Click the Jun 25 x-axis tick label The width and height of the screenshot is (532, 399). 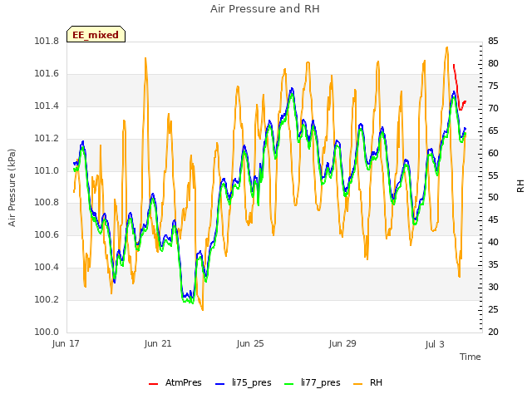[x=250, y=343]
